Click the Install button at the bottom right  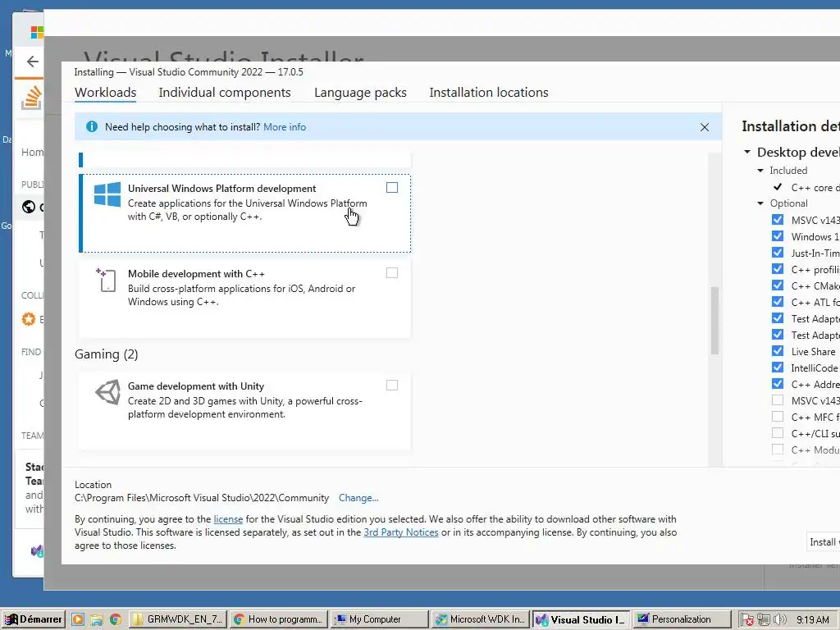tap(824, 542)
